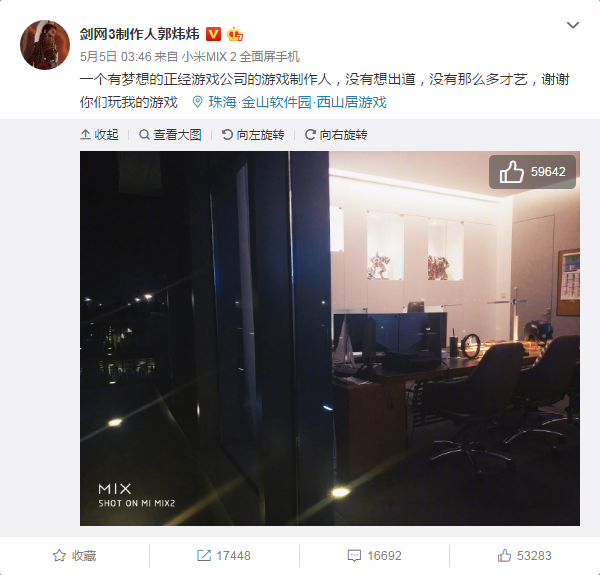600x575 pixels.
Task: Click the source link 小米MIX 2 全面屏手机
Action: [x=240, y=57]
